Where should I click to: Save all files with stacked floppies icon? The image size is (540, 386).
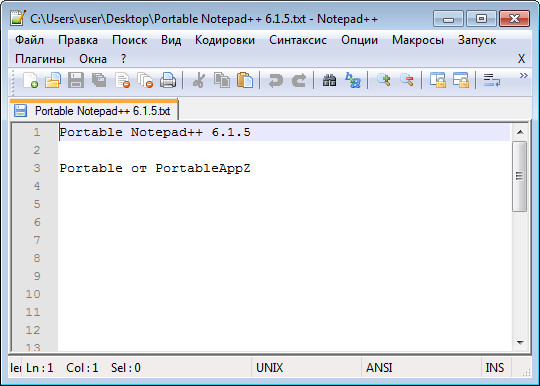[x=99, y=81]
